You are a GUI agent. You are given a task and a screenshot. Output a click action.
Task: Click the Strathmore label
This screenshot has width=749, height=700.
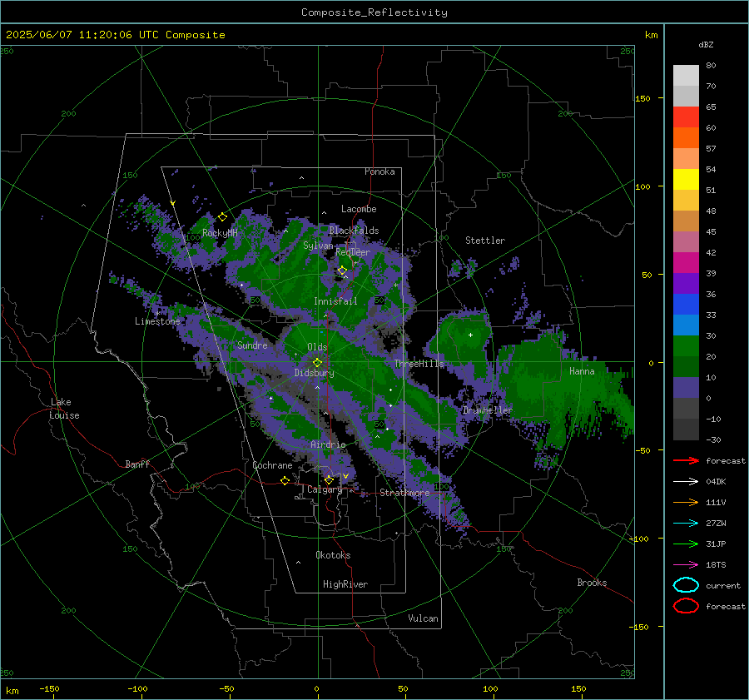[404, 493]
